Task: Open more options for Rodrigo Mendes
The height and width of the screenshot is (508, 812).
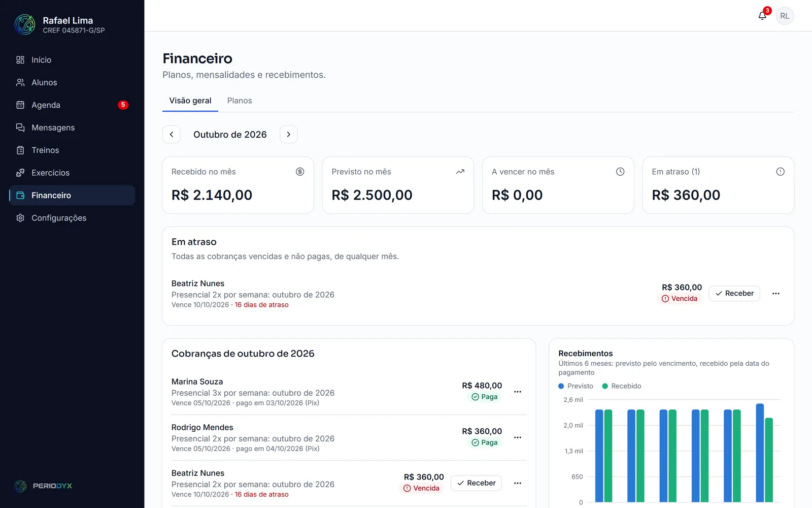Action: click(x=518, y=437)
